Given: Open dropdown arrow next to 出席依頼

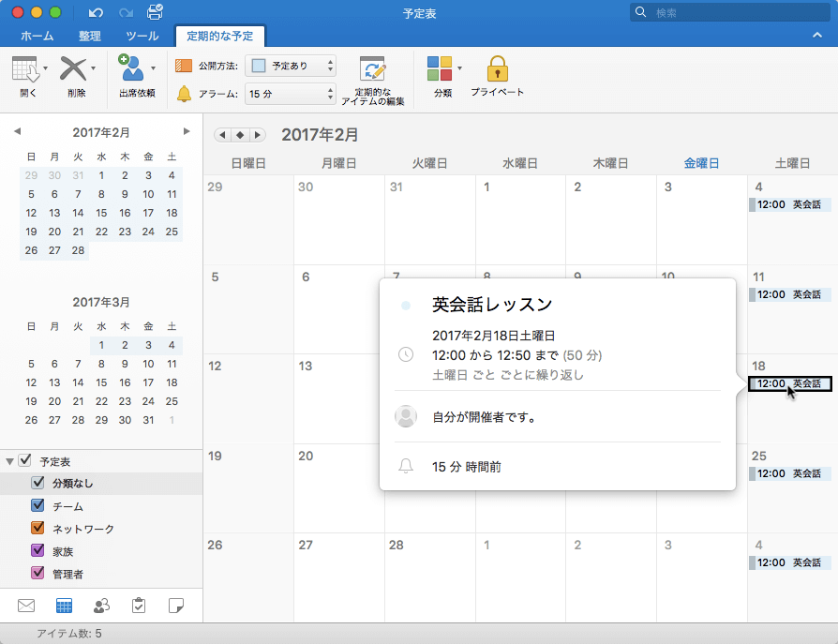Looking at the screenshot, I should click(154, 68).
